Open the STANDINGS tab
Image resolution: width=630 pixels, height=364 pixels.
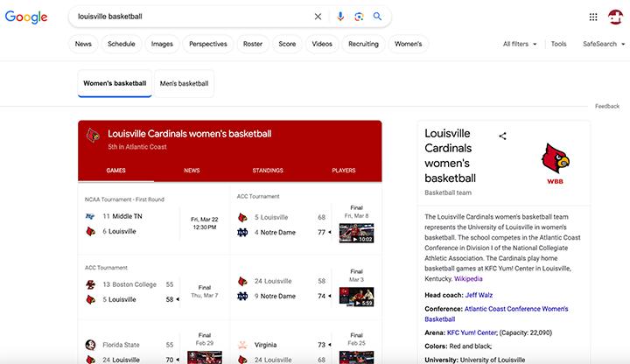pos(268,171)
